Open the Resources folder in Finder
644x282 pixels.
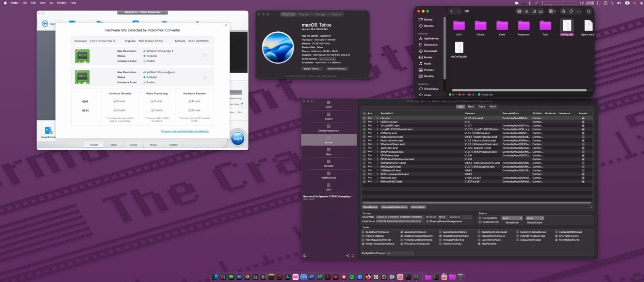click(524, 28)
